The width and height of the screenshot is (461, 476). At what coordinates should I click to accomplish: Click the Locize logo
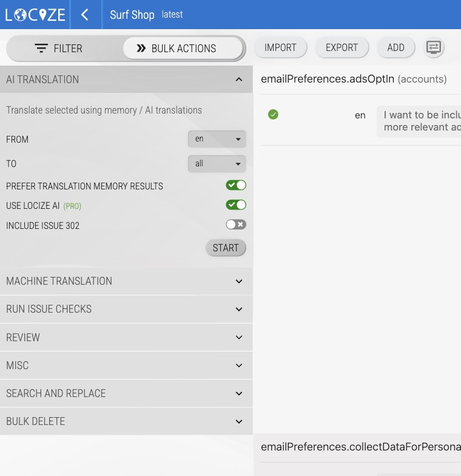(x=35, y=15)
